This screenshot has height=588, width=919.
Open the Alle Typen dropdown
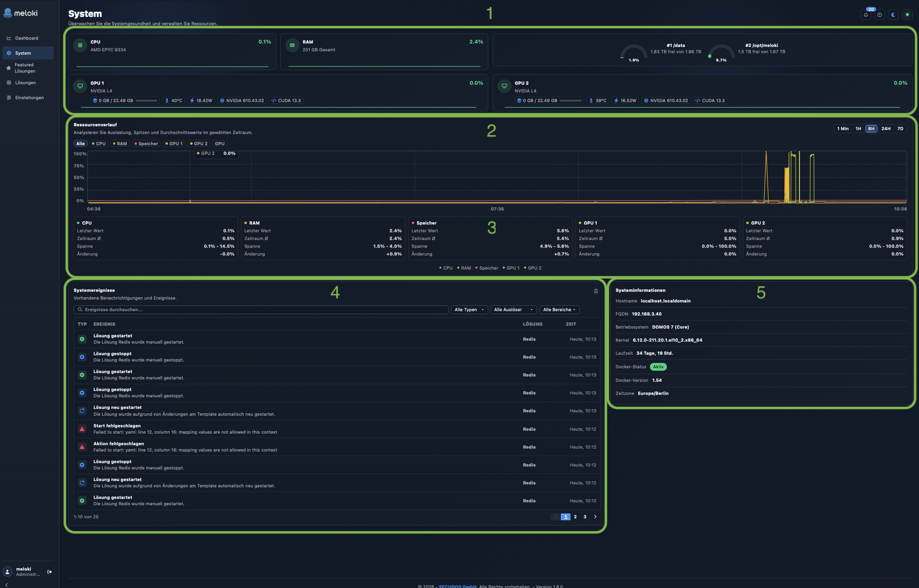tap(469, 310)
